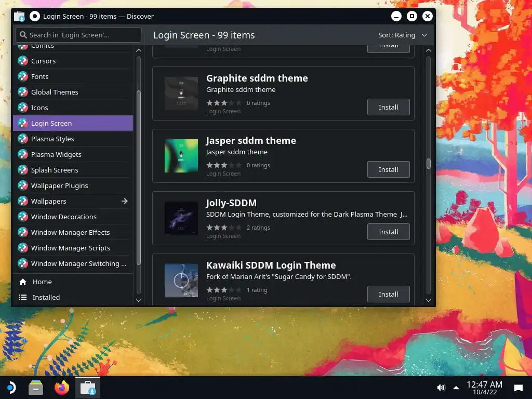Viewport: 532px width, 399px height.
Task: Open Jolly-SDDM thumbnail
Action: pyautogui.click(x=181, y=218)
